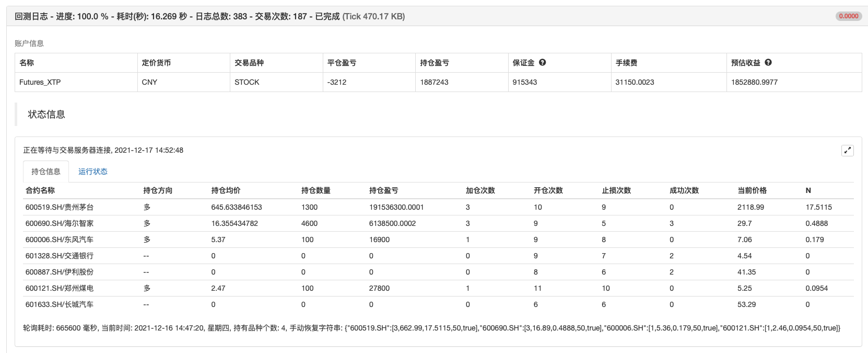The height and width of the screenshot is (353, 868).
Task: Click the 600887.SH/伊利股份 entry
Action: coord(60,272)
